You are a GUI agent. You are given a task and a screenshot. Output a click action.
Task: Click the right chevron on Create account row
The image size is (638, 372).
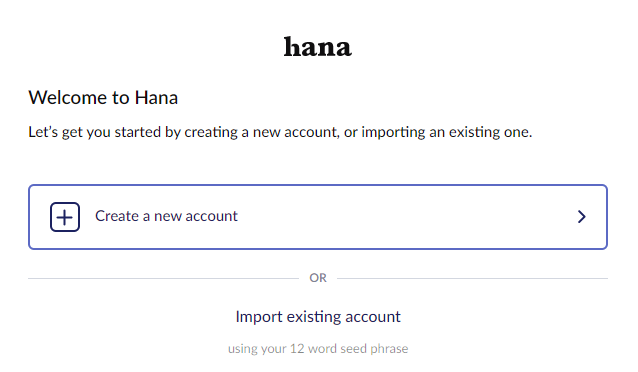pyautogui.click(x=582, y=217)
